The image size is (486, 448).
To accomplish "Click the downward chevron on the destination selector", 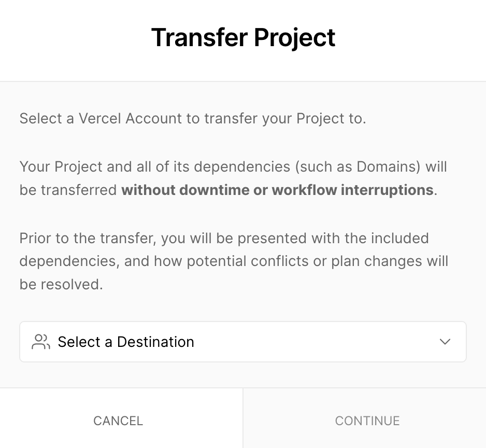I will coord(445,342).
